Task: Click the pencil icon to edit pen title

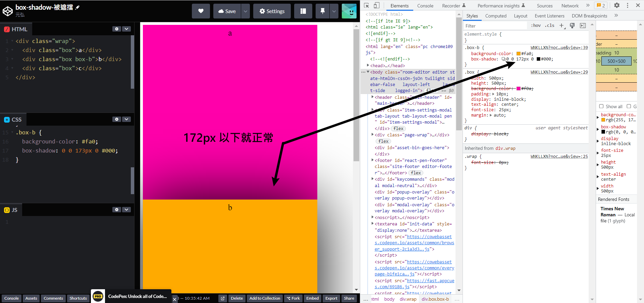Action: coord(77,7)
